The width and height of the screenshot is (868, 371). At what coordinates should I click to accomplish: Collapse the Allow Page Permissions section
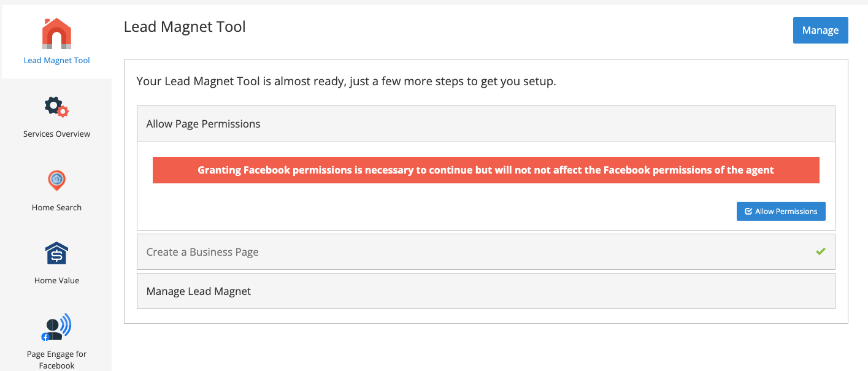coord(486,124)
